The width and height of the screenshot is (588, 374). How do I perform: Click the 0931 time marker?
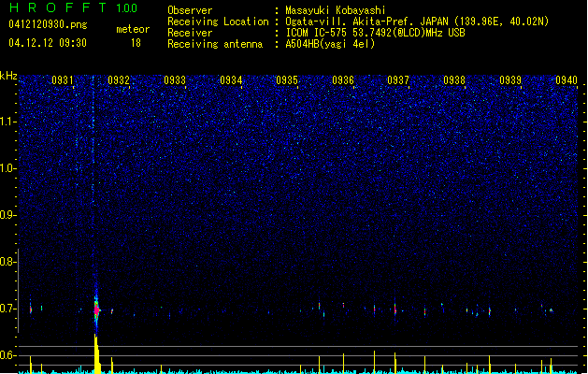click(63, 80)
